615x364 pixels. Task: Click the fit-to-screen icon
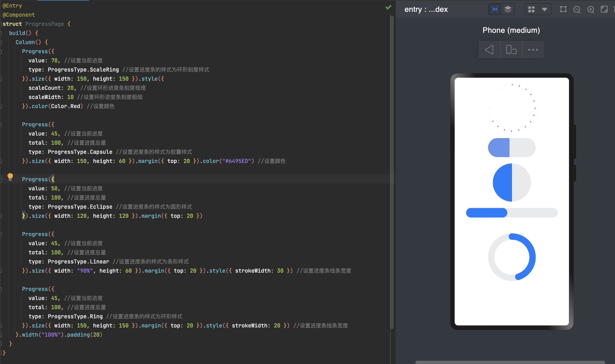(604, 9)
